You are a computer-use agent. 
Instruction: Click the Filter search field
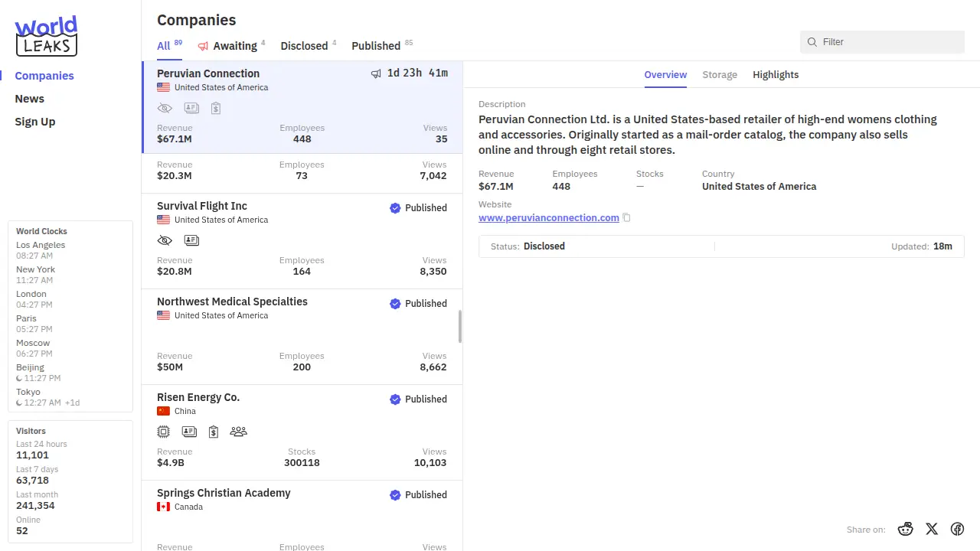tap(888, 42)
